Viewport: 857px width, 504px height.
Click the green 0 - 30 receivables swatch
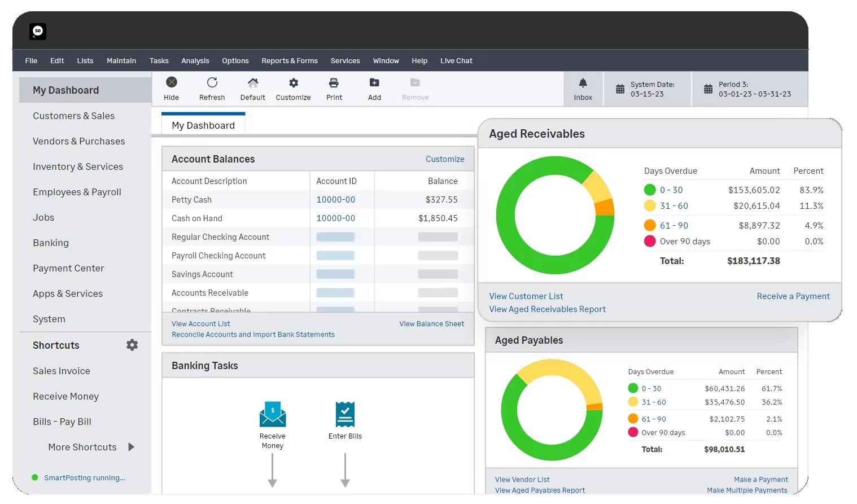(x=650, y=190)
